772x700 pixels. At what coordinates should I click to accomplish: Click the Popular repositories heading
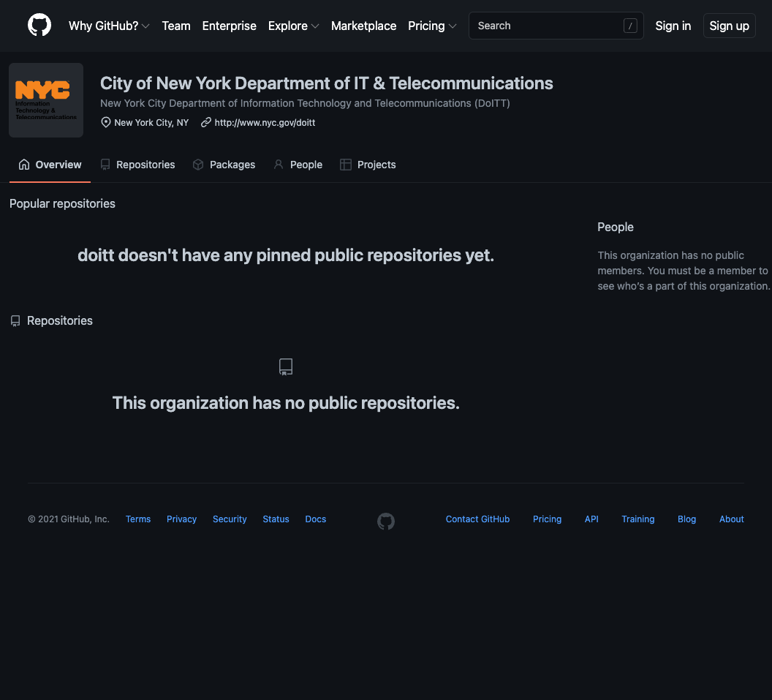[x=63, y=203]
